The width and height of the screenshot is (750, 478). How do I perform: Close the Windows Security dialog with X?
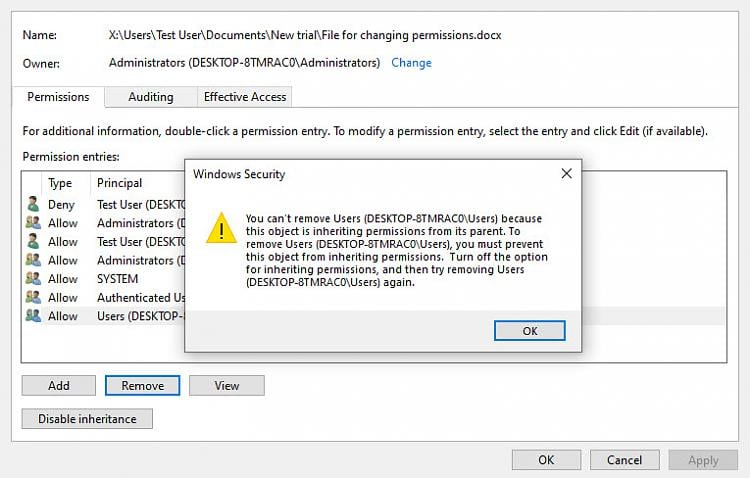(x=566, y=174)
